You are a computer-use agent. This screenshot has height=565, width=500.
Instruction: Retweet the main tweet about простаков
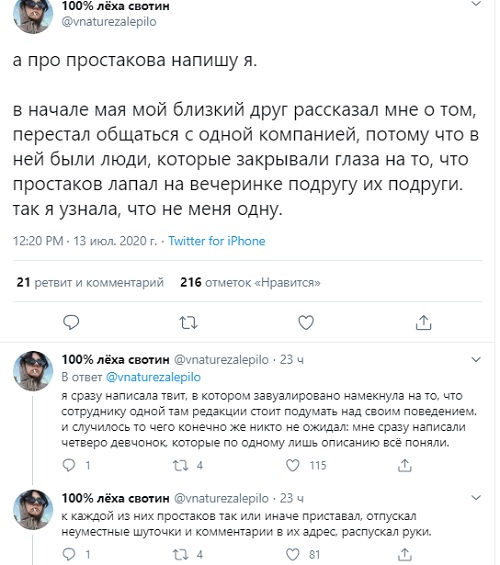[x=188, y=322]
